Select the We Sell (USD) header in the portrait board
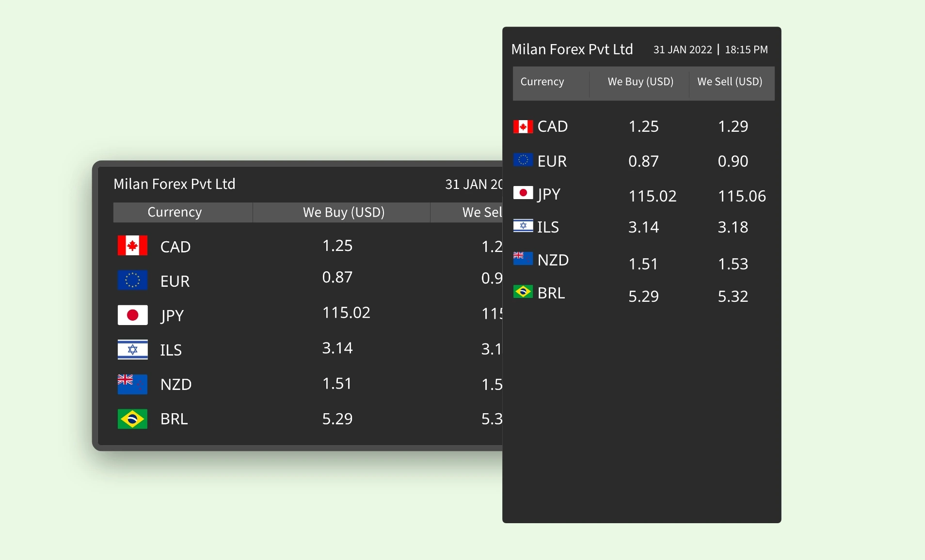 pos(732,83)
